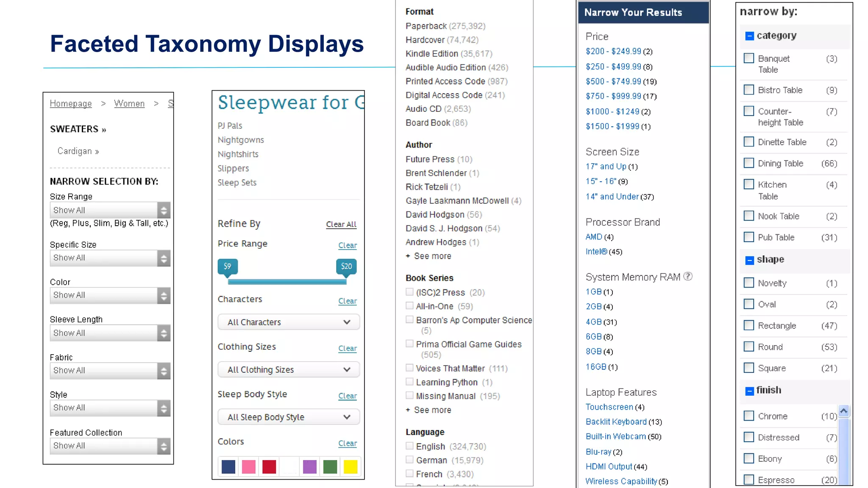868x488 pixels.
Task: Collapse the shape facet minus icon
Action: point(749,260)
